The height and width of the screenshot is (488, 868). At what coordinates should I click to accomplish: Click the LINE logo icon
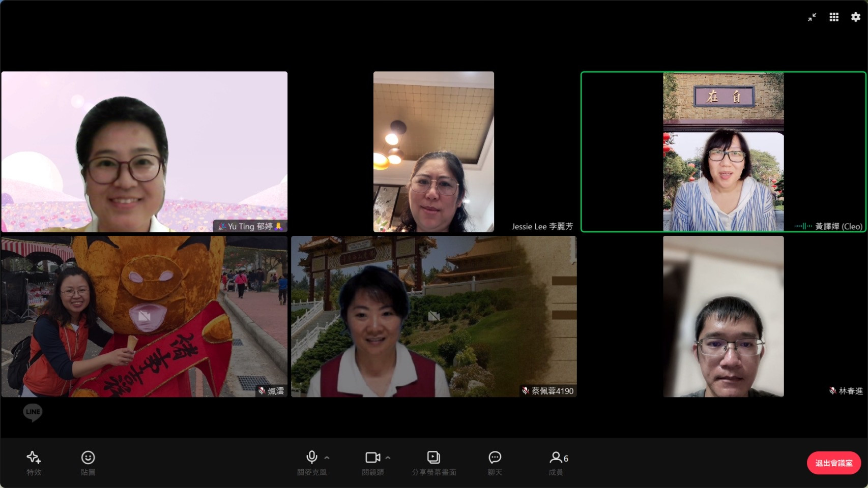coord(33,412)
